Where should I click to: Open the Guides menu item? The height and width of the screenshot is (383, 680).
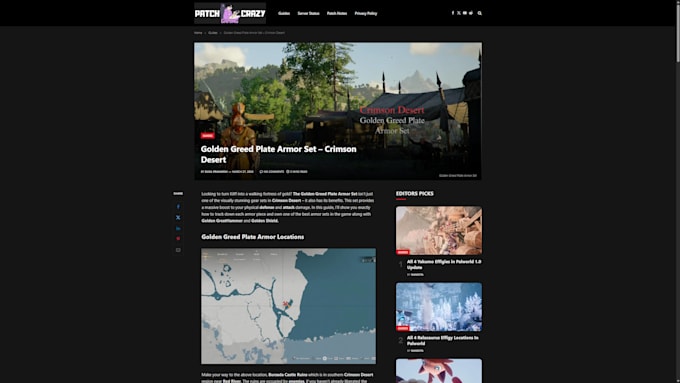[x=284, y=13]
